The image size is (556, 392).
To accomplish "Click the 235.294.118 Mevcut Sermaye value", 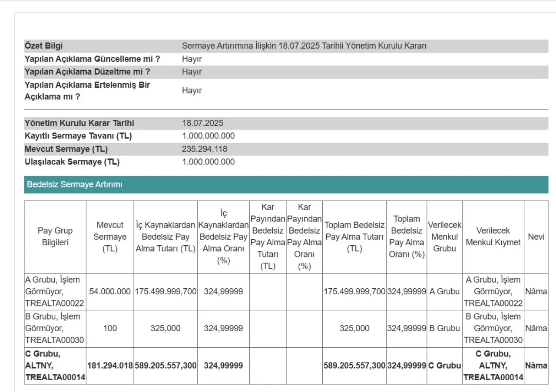I will 205,149.
